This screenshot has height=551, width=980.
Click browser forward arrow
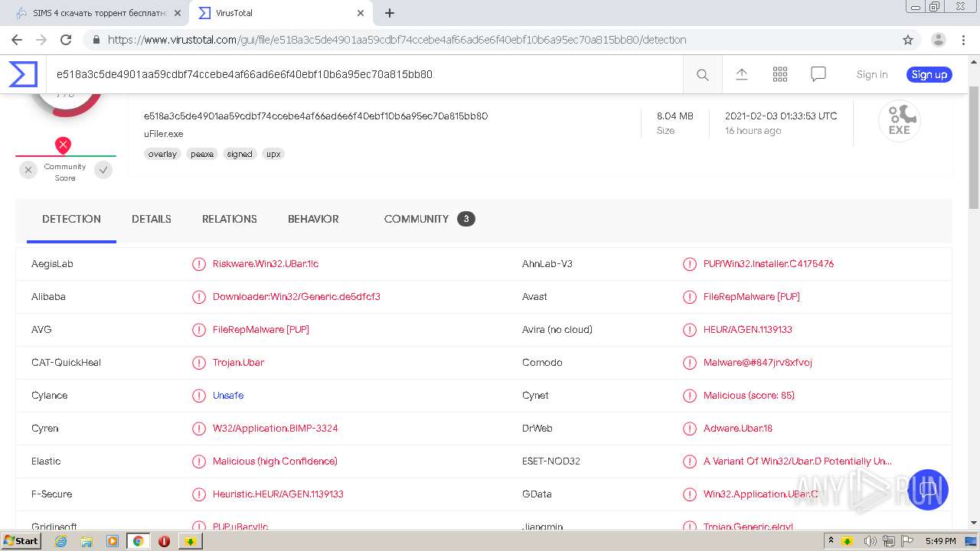pos(41,40)
